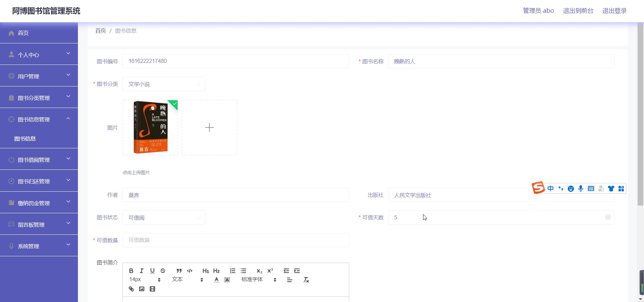
Task: Click the 管理员 abo account link
Action: (x=539, y=11)
